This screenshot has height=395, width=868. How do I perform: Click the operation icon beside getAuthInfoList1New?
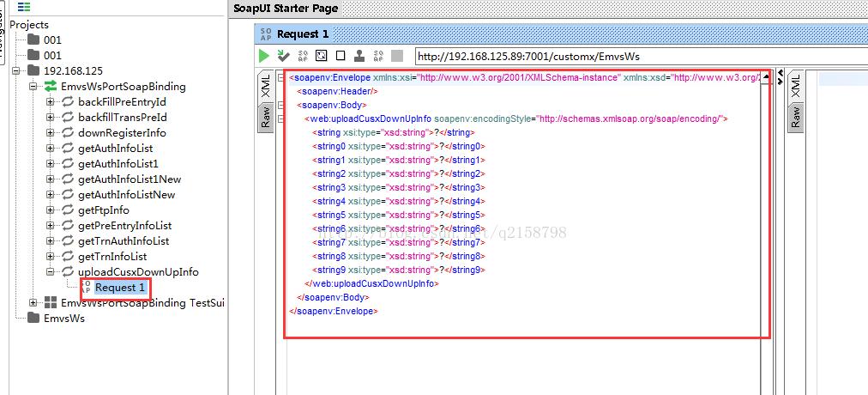[x=68, y=179]
